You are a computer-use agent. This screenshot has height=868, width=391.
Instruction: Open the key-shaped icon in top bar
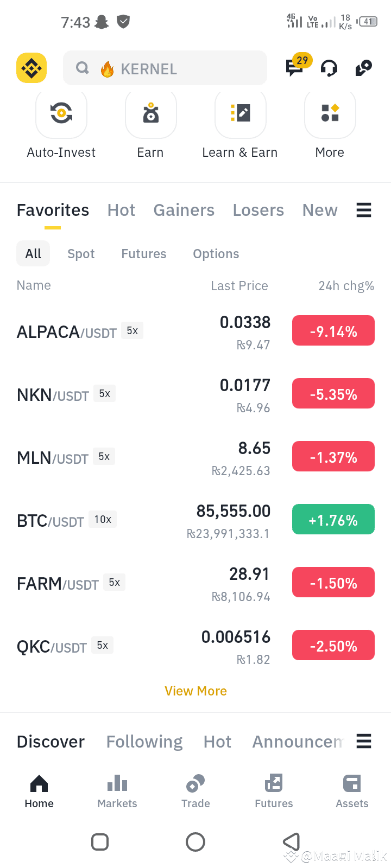(363, 68)
